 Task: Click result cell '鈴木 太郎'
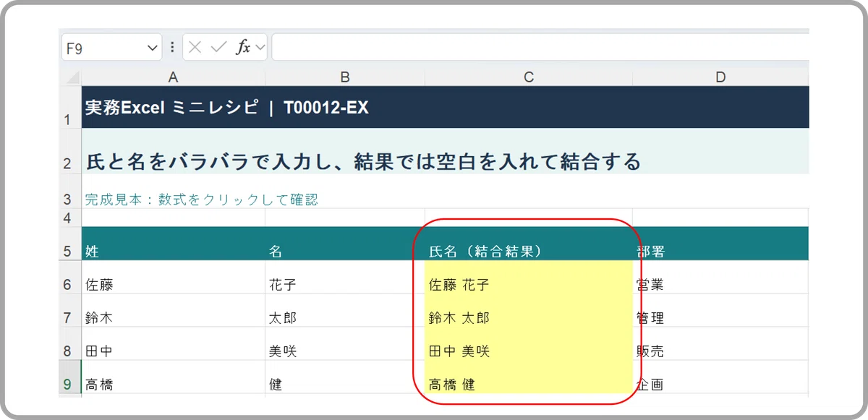[529, 311]
